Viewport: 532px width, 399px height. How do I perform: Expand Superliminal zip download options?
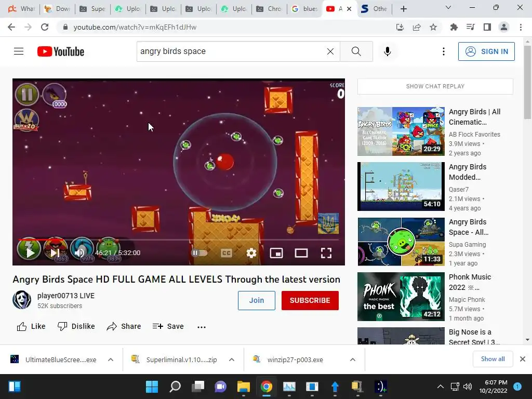(231, 360)
